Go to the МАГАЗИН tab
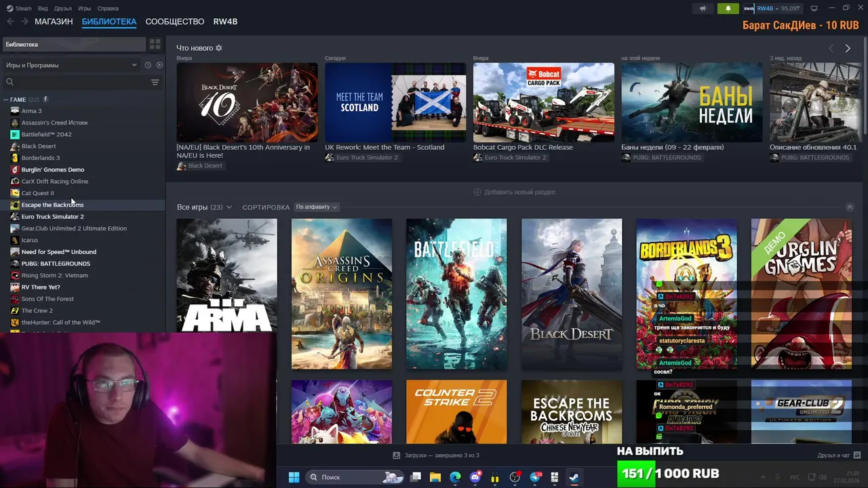The image size is (868, 488). coord(54,22)
